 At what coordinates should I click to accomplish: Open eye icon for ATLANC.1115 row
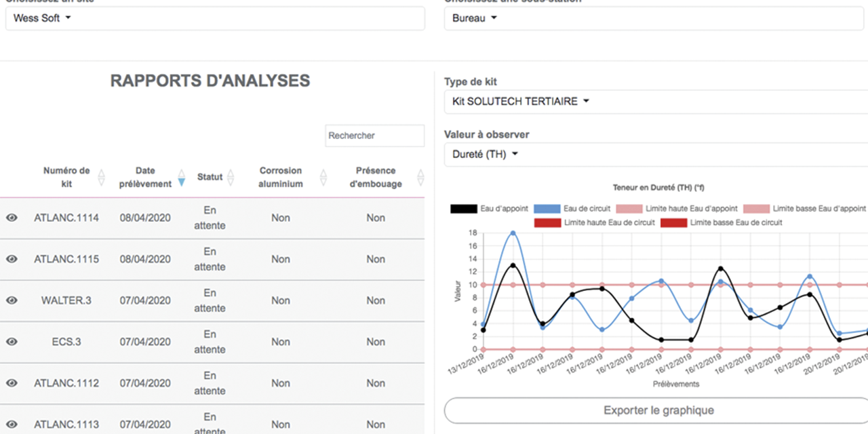pyautogui.click(x=12, y=259)
